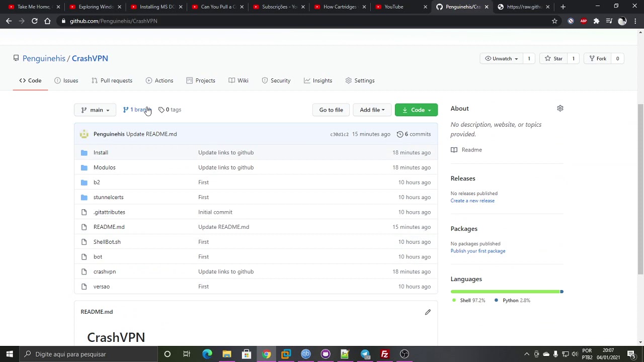The width and height of the screenshot is (644, 362).
Task: Open the .gitattributes file
Action: coord(109,212)
